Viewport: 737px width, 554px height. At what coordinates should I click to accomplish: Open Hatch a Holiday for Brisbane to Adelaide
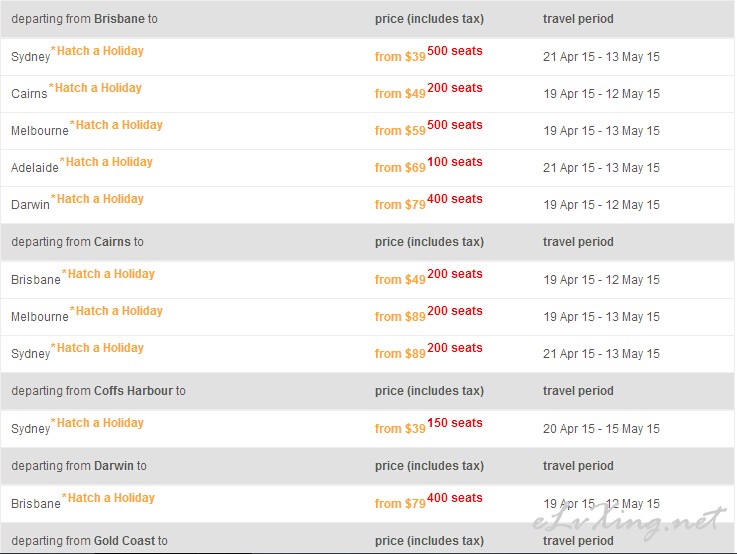point(108,162)
